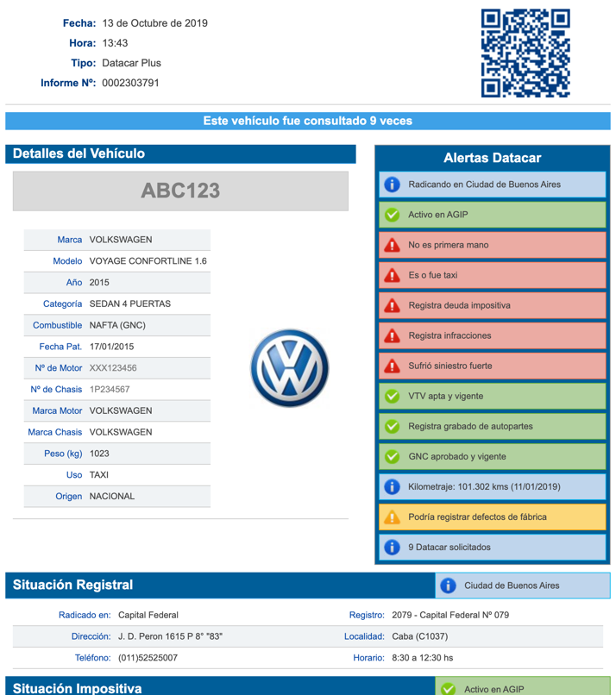
Task: Click the Situación Registral section header
Action: tap(220, 585)
